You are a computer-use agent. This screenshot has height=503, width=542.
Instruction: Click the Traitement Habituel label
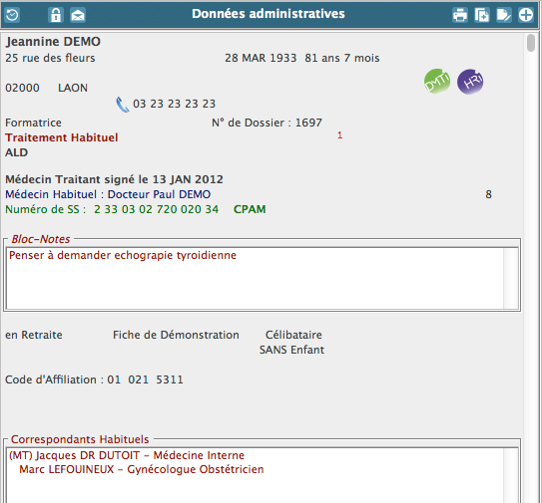coord(62,138)
